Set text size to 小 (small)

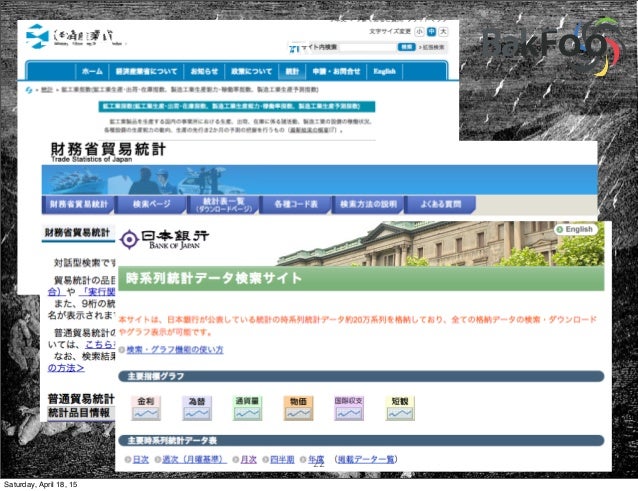coord(420,31)
